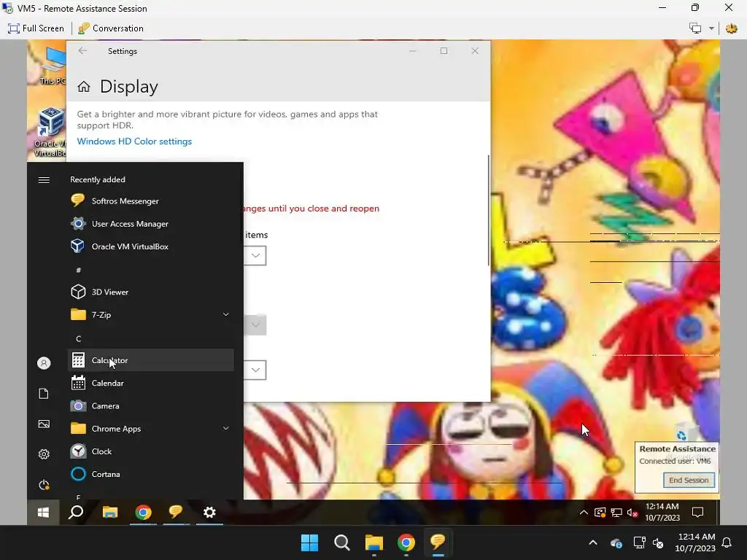Screen dimensions: 747x560
Task: Open host clock showing 12:14 AM
Action: [695, 542]
